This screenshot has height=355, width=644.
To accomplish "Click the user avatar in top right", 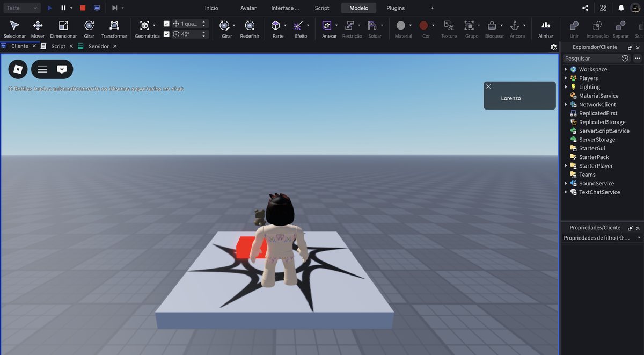I will tap(635, 8).
